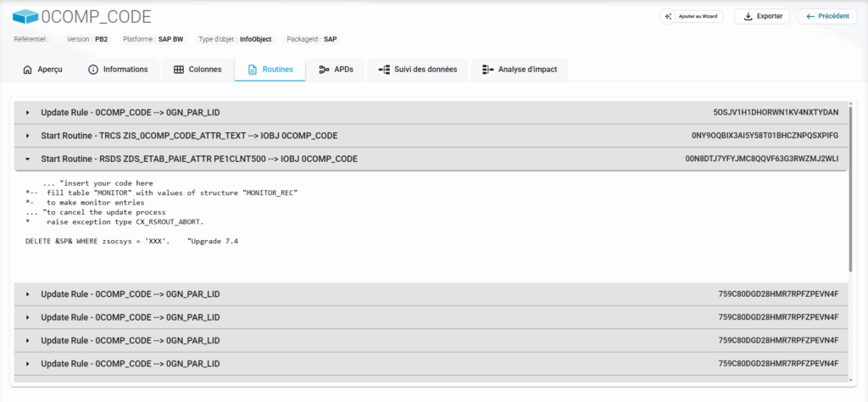Click the left arrow icon on Précédent
The image size is (868, 402).
pyautogui.click(x=810, y=17)
